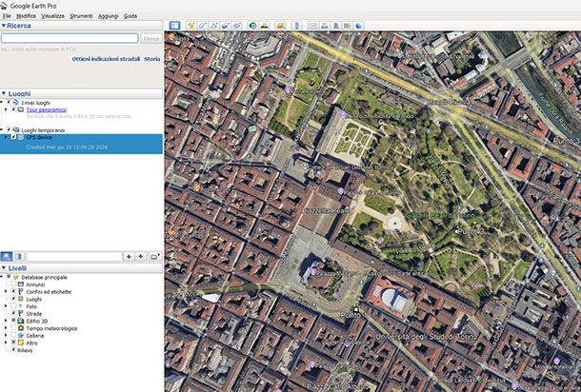This screenshot has width=581, height=392.
Task: Open the File menu
Action: [x=7, y=16]
